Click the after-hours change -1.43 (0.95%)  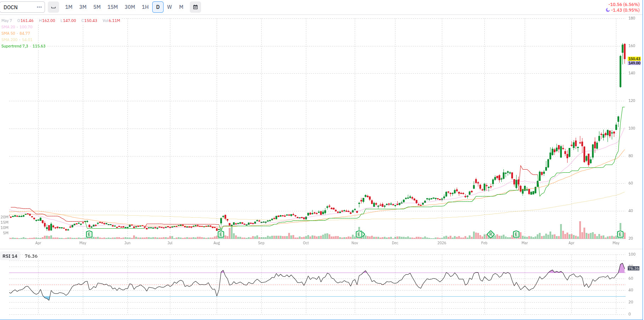click(625, 10)
